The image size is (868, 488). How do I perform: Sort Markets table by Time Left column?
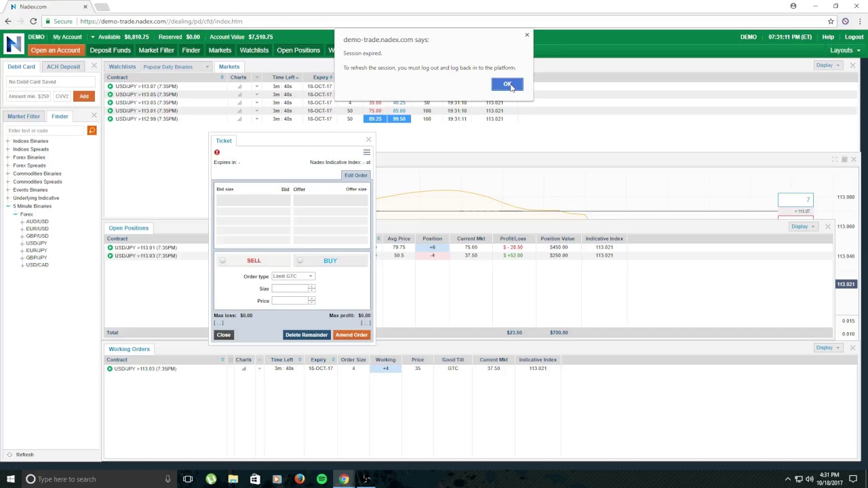[283, 77]
